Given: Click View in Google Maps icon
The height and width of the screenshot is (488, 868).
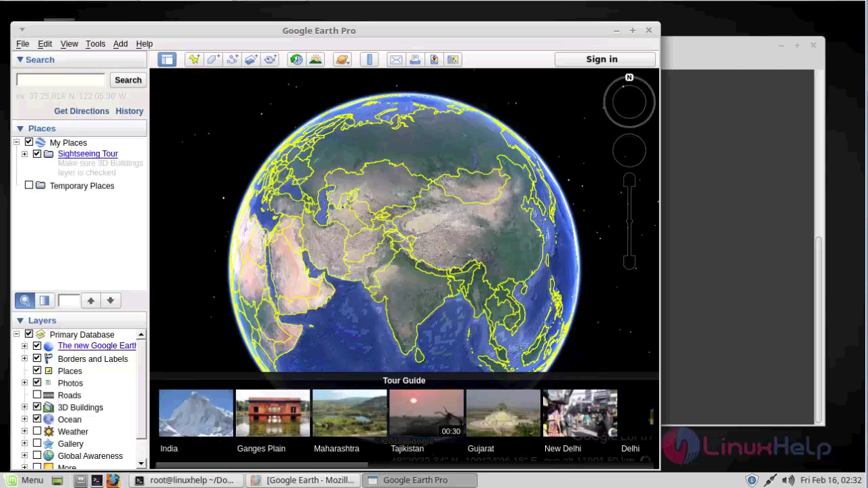Looking at the screenshot, I should pyautogui.click(x=453, y=60).
